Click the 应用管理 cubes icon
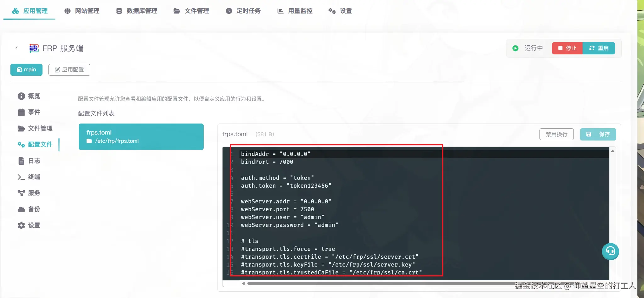This screenshot has height=298, width=644. tap(15, 11)
